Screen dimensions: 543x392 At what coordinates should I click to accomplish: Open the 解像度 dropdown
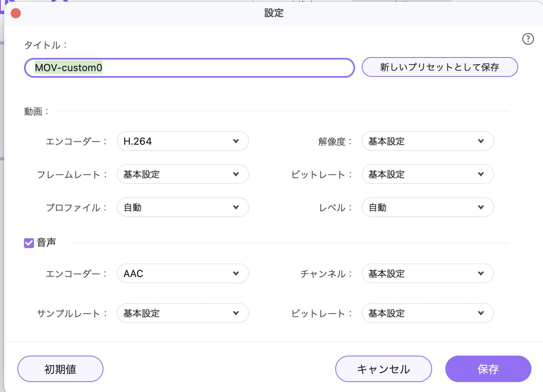click(x=428, y=141)
